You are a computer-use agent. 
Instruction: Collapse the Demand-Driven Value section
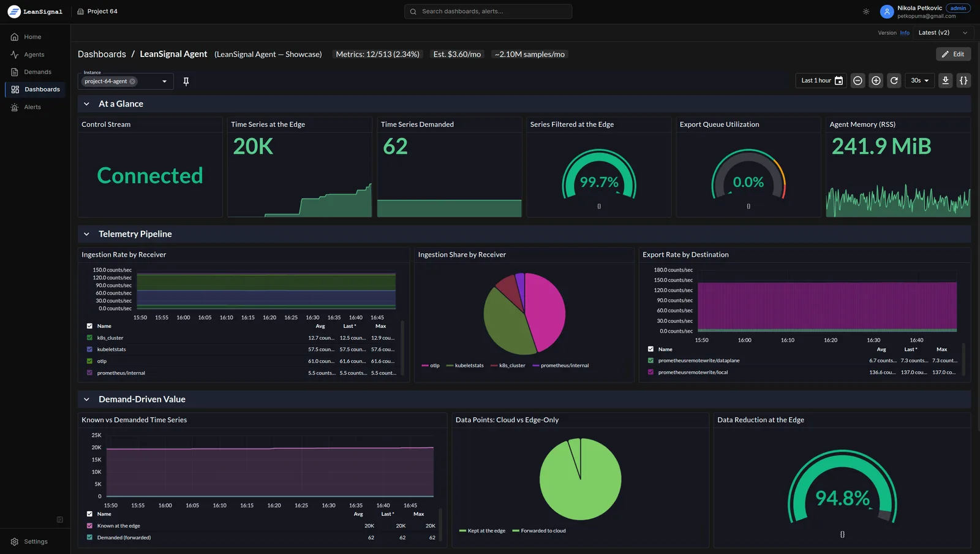pyautogui.click(x=86, y=400)
